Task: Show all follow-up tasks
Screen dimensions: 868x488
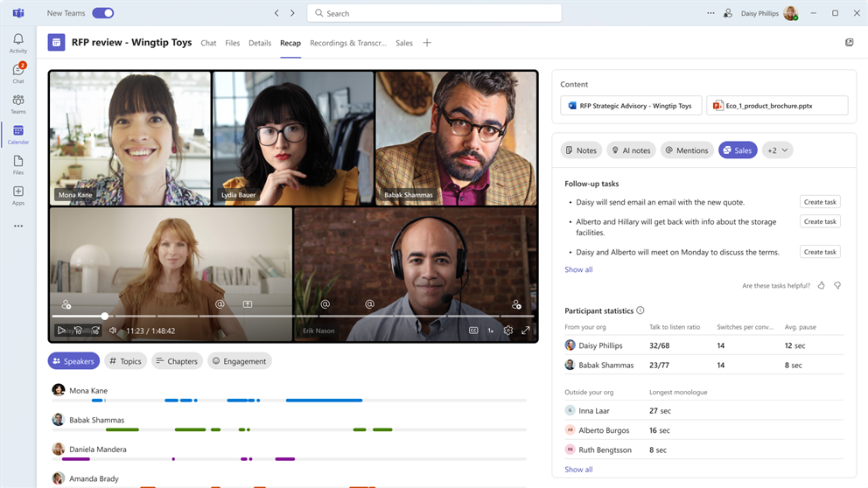Action: click(578, 269)
